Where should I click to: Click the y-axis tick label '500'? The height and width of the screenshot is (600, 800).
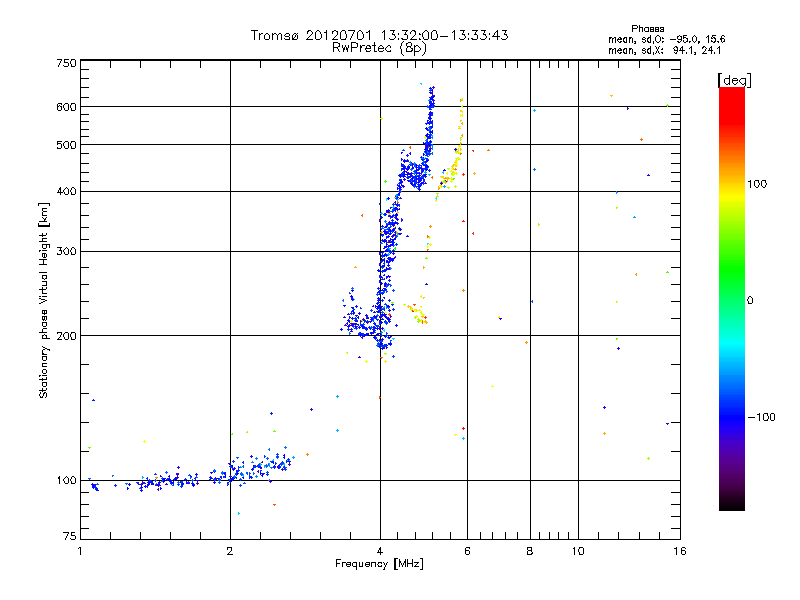coord(67,145)
